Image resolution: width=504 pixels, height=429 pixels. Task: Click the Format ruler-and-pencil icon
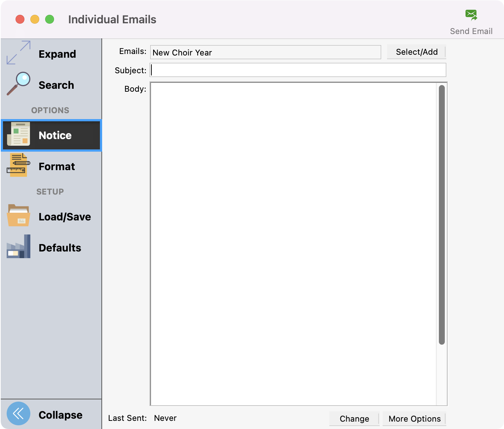pyautogui.click(x=18, y=165)
